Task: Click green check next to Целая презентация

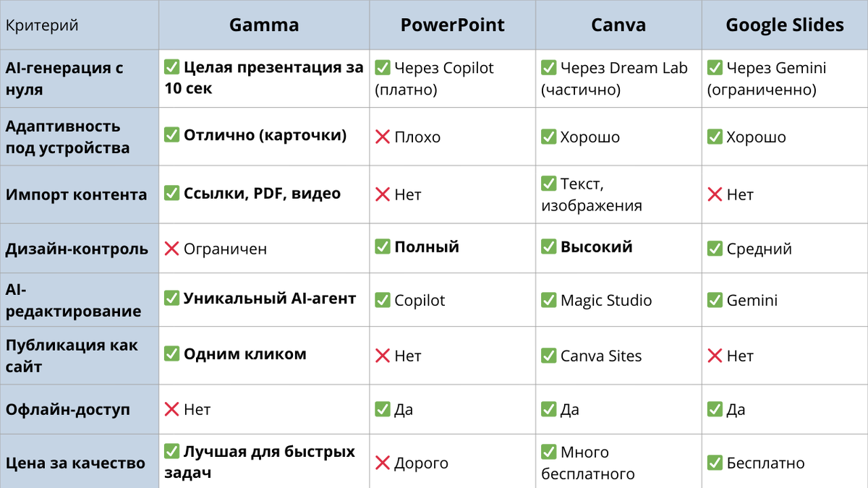Action: click(171, 68)
